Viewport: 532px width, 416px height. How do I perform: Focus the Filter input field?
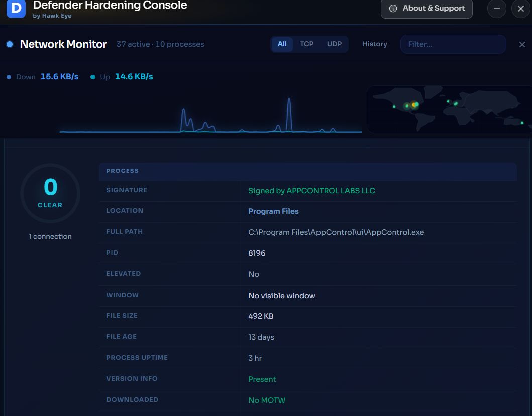453,44
